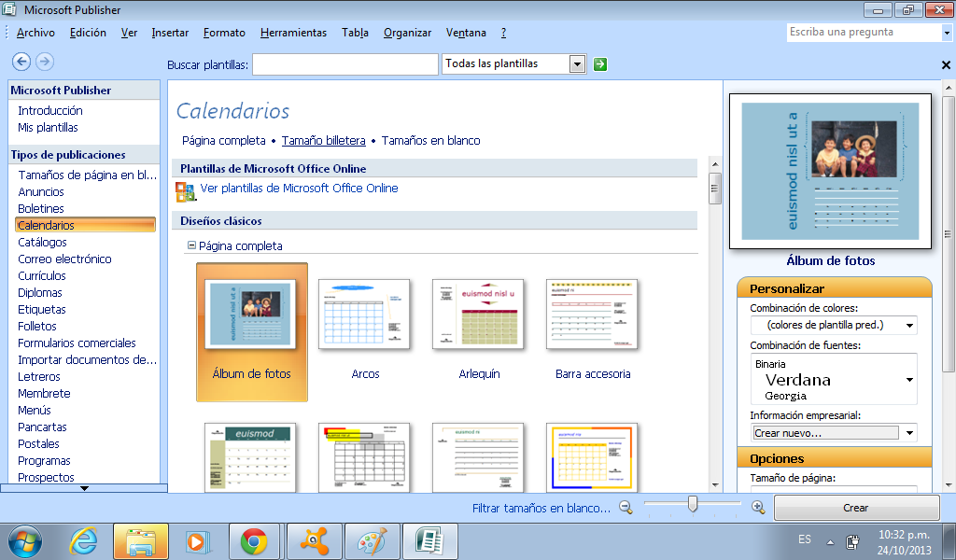Select Anuncios publication type
This screenshot has width=956, height=560.
[x=41, y=192]
